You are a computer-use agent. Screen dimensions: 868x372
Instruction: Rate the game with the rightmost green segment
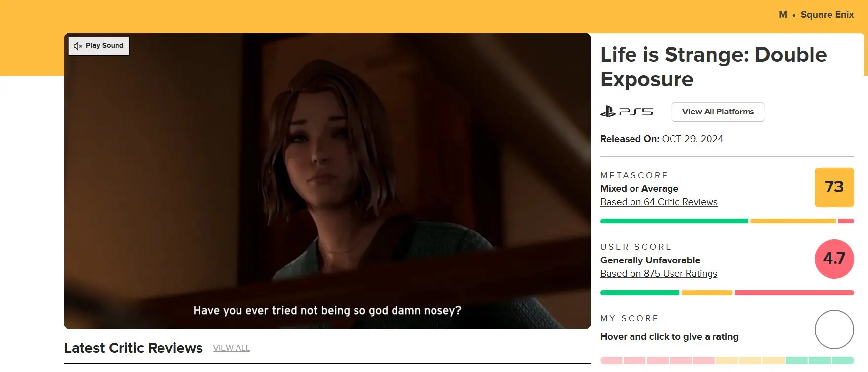(842, 361)
